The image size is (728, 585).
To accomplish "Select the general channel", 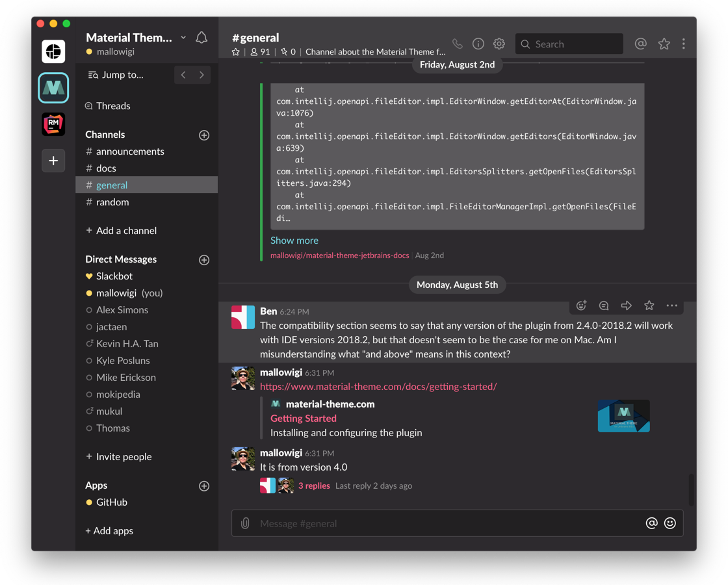I will pyautogui.click(x=146, y=185).
